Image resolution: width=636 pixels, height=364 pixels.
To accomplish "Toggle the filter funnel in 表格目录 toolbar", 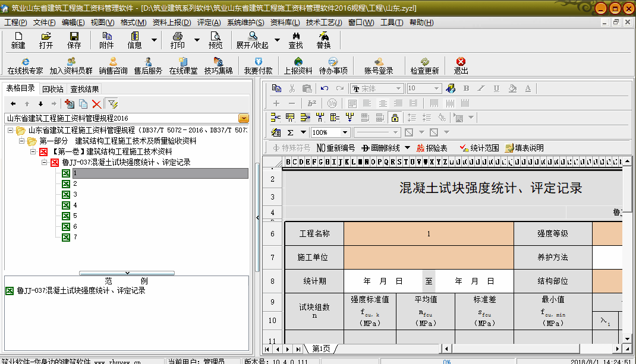I will pos(112,104).
